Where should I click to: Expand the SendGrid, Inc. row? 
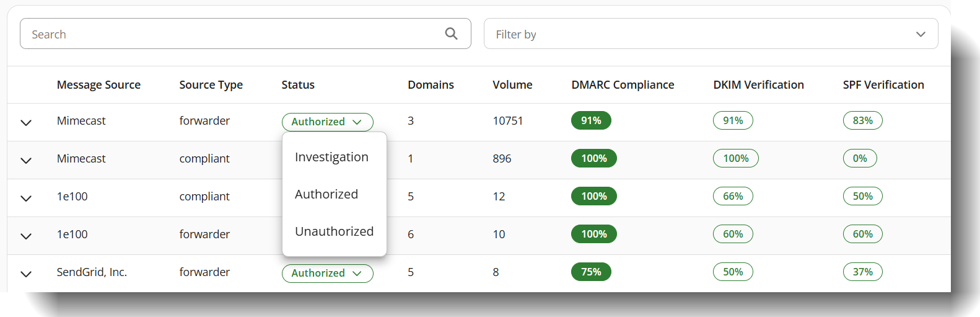[26, 274]
